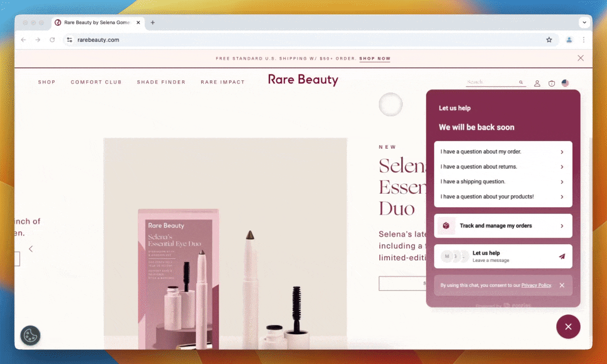Open the SHADE FINDER menu item

pos(161,82)
